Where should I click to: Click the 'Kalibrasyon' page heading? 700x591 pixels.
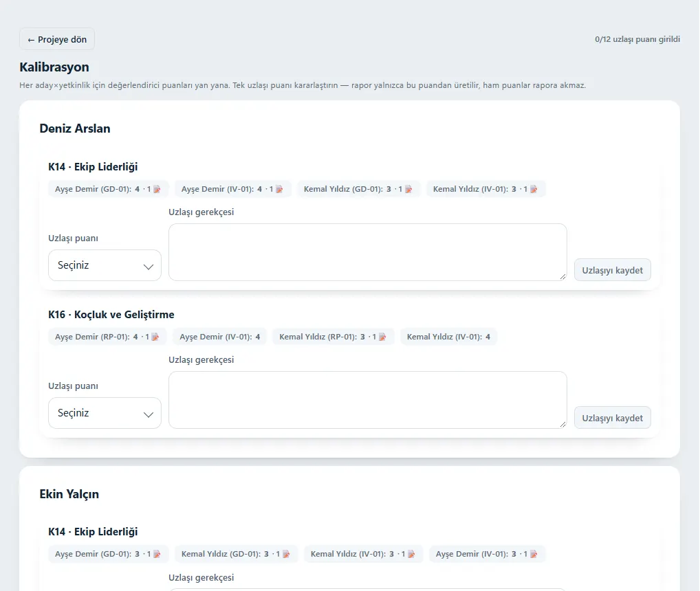point(54,67)
